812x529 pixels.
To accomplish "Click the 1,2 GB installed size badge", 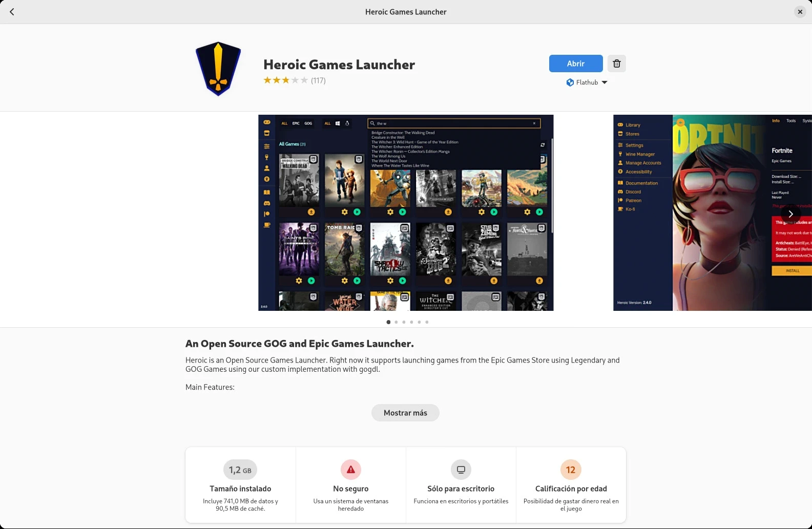I will point(240,470).
